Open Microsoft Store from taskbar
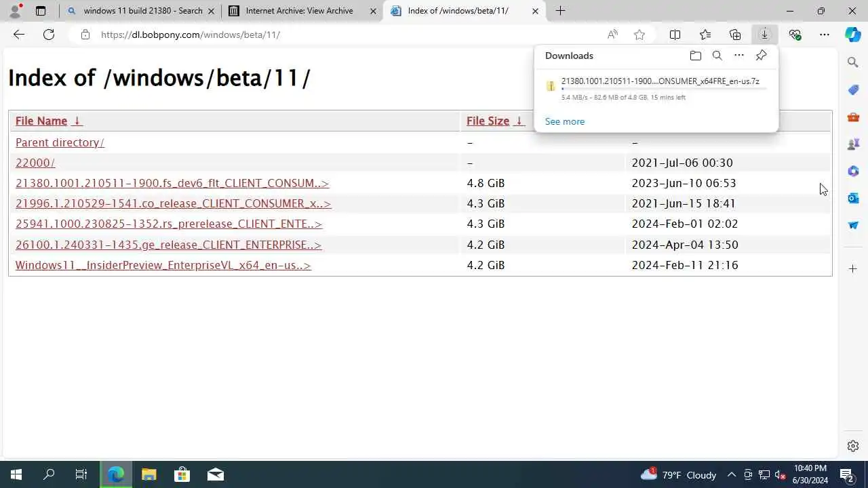The width and height of the screenshot is (868, 488). click(x=182, y=474)
